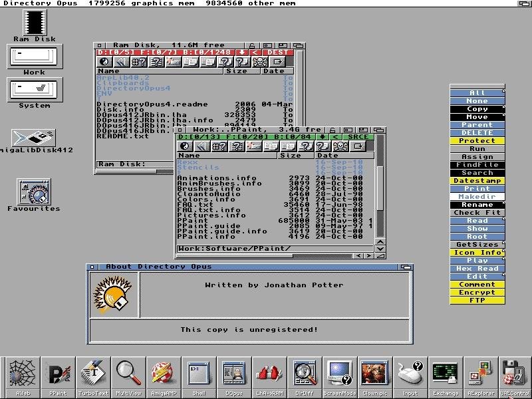Screen dimensions: 532x399
Task: Click double-left-arrow icon in Work PPaint lister toolbar
Action: coord(202,146)
